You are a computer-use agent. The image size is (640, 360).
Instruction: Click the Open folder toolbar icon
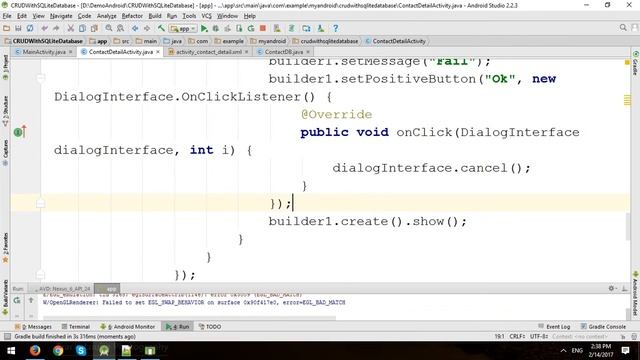pos(7,28)
